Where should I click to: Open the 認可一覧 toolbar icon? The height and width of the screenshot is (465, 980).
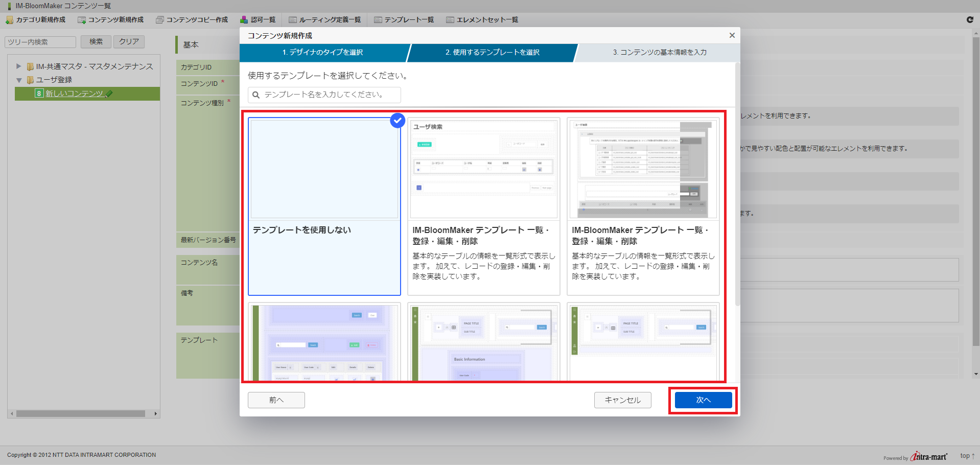coord(244,20)
